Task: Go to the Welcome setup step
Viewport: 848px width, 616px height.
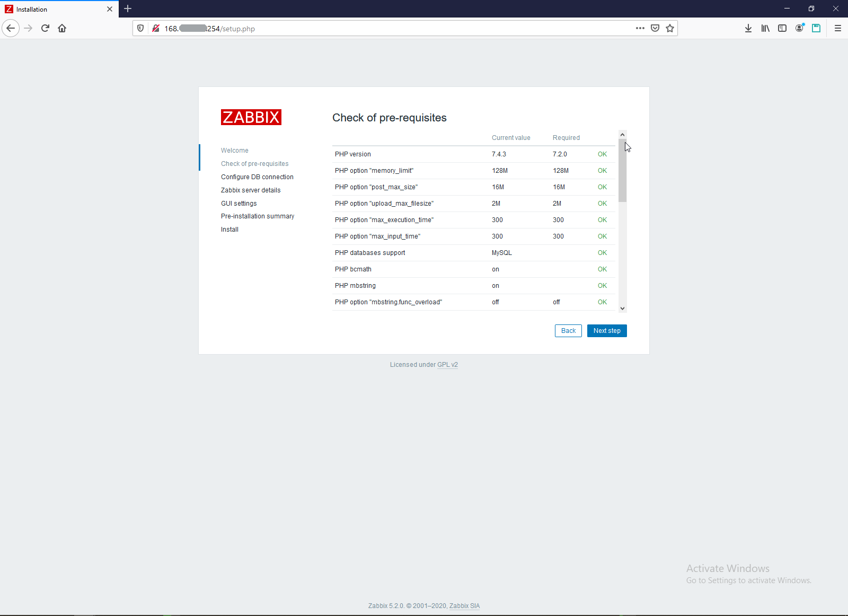Action: click(x=235, y=151)
